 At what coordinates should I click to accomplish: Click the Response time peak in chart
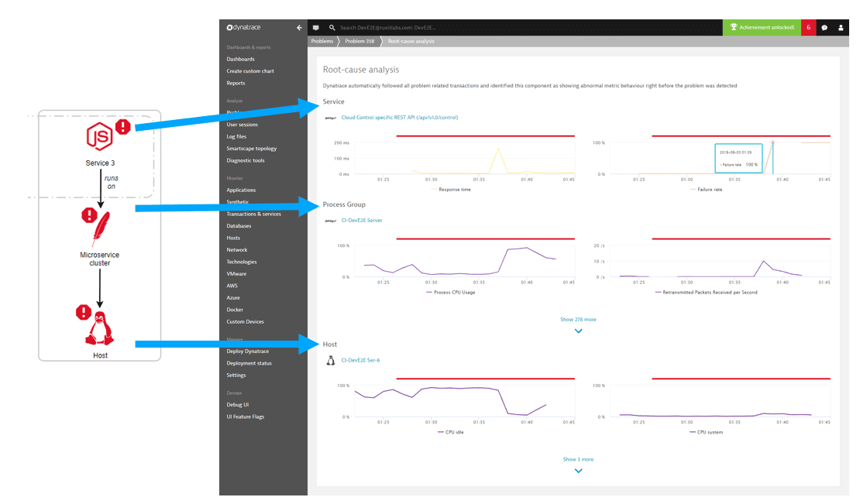point(498,149)
